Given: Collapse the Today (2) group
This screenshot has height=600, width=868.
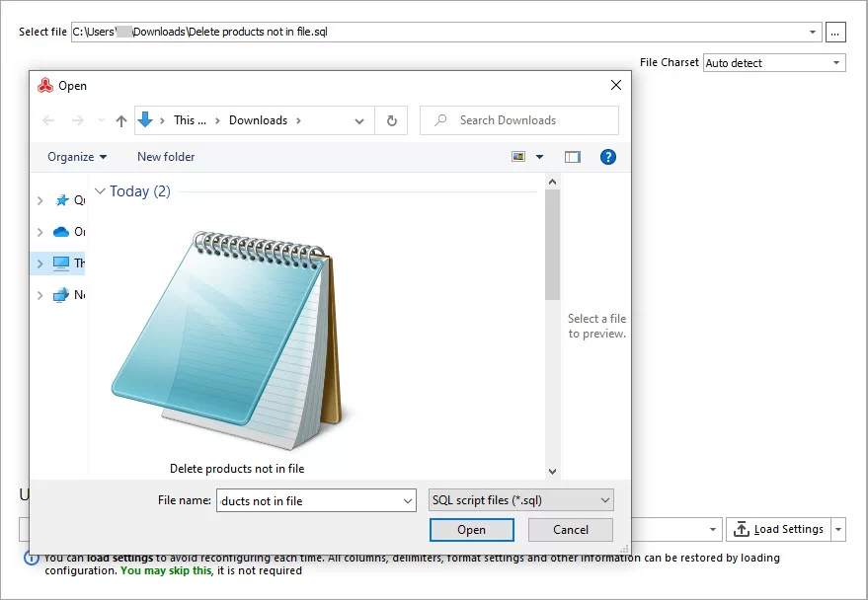Looking at the screenshot, I should point(100,191).
